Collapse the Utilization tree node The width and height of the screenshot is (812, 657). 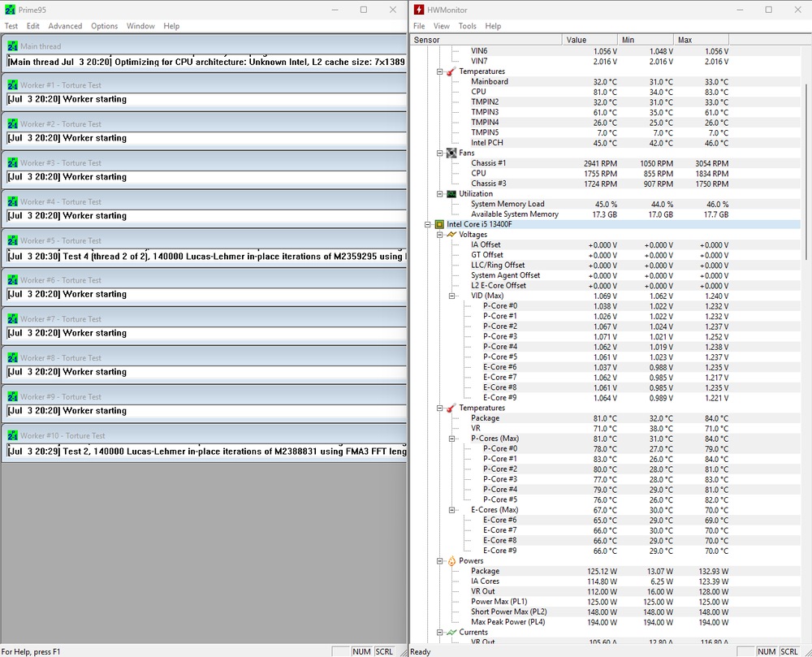pos(439,193)
